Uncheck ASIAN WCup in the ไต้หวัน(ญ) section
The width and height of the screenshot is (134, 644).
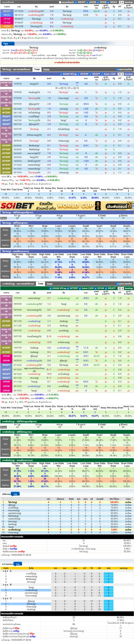tap(61, 74)
